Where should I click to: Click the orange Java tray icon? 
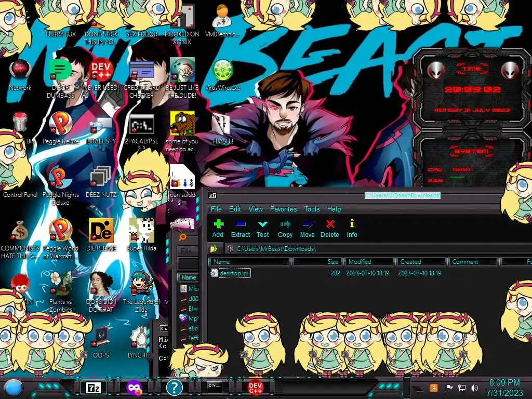click(434, 388)
